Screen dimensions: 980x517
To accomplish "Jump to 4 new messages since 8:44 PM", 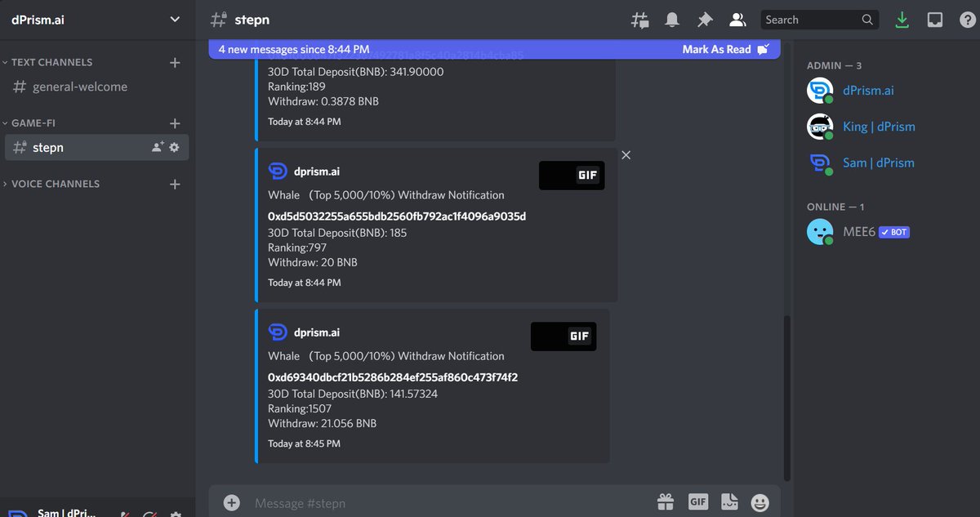I will click(294, 49).
